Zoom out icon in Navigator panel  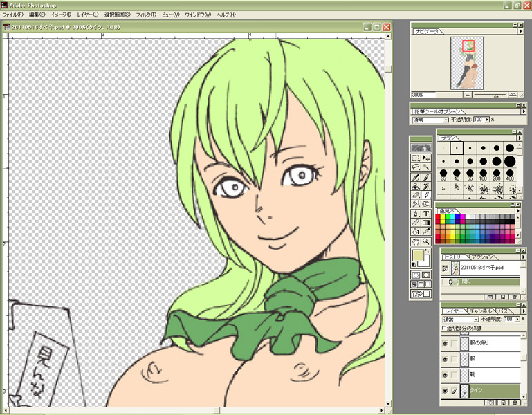coord(467,95)
